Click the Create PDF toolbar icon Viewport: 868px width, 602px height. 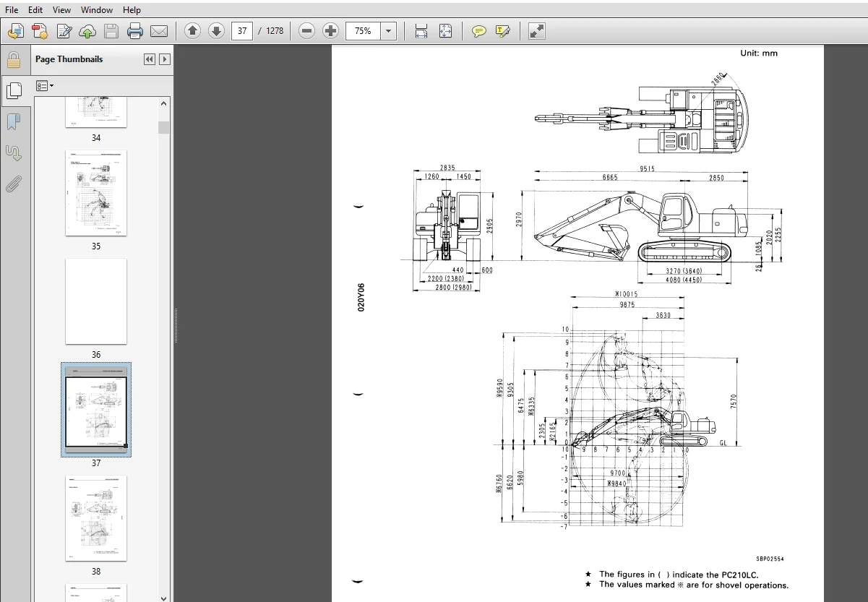pos(40,31)
